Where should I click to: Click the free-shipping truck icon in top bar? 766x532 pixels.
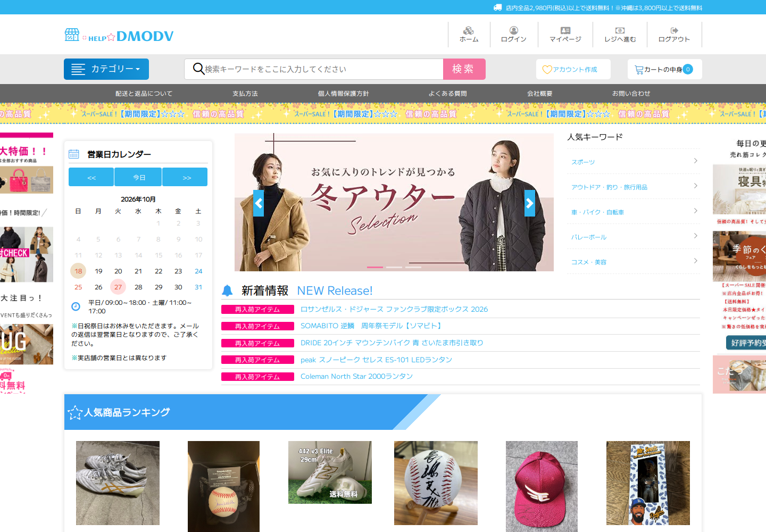tap(498, 7)
